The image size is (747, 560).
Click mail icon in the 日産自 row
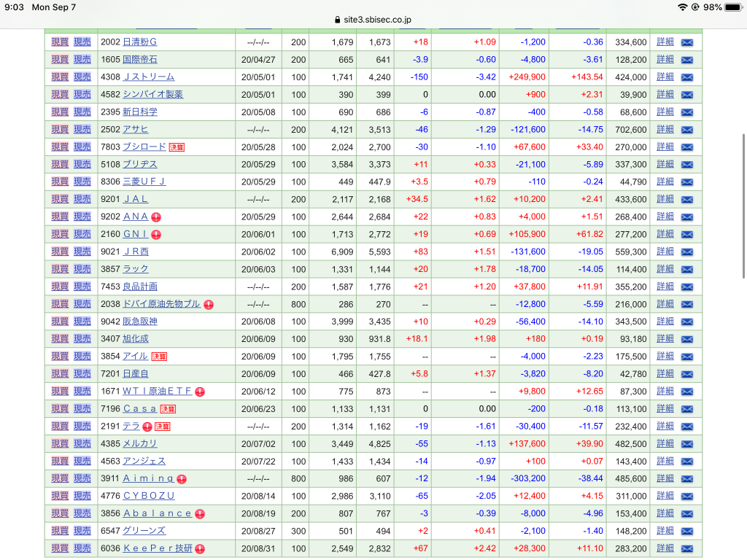point(686,374)
